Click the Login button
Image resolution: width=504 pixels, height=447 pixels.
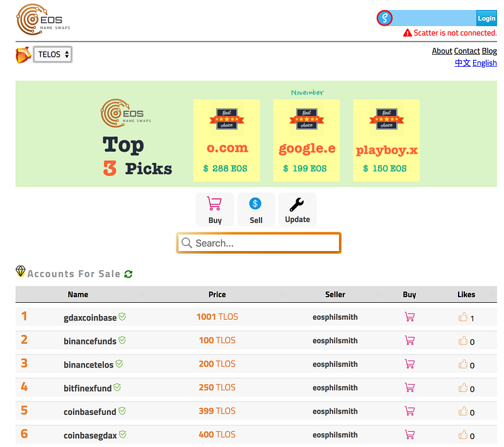[486, 18]
